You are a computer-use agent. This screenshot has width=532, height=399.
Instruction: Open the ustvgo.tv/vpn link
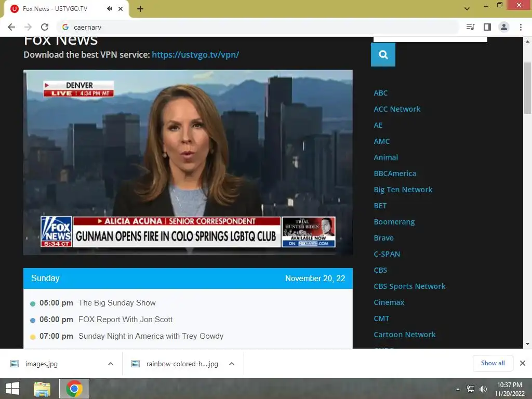[195, 55]
